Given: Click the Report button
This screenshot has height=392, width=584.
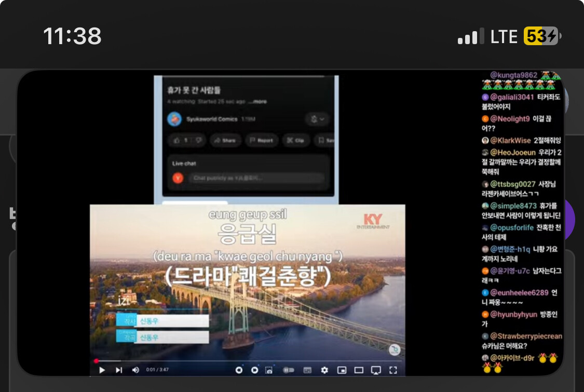Looking at the screenshot, I should tap(262, 141).
